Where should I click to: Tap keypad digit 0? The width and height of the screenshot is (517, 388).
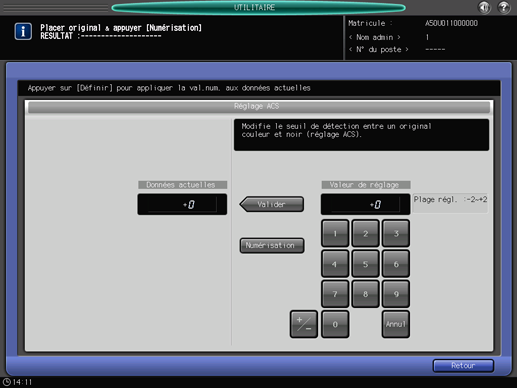(335, 324)
